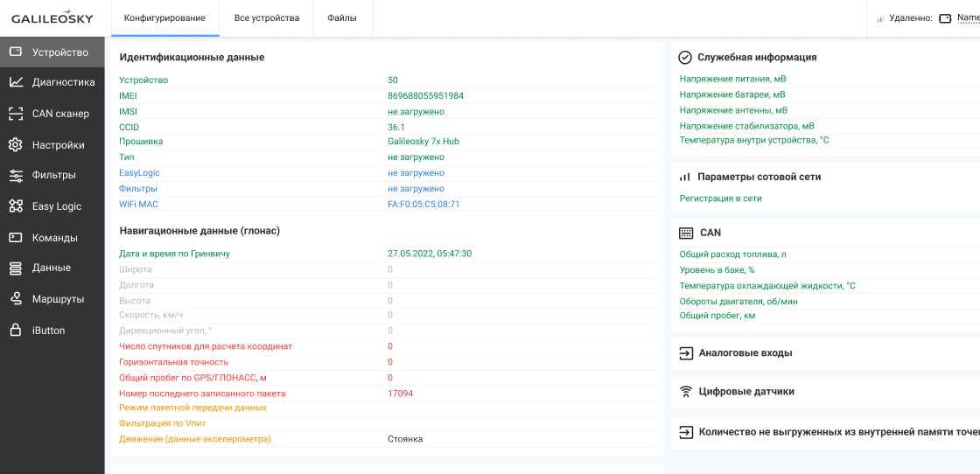This screenshot has width=980, height=474.
Task: Select the iButton lock icon
Action: (x=16, y=331)
